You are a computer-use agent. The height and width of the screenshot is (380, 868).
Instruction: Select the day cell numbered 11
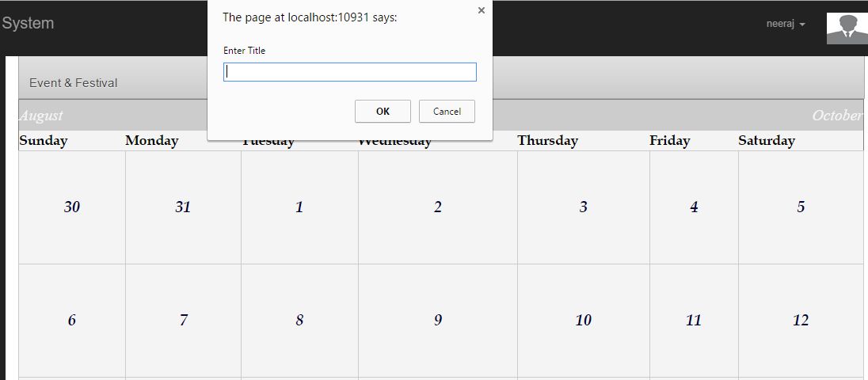(695, 321)
